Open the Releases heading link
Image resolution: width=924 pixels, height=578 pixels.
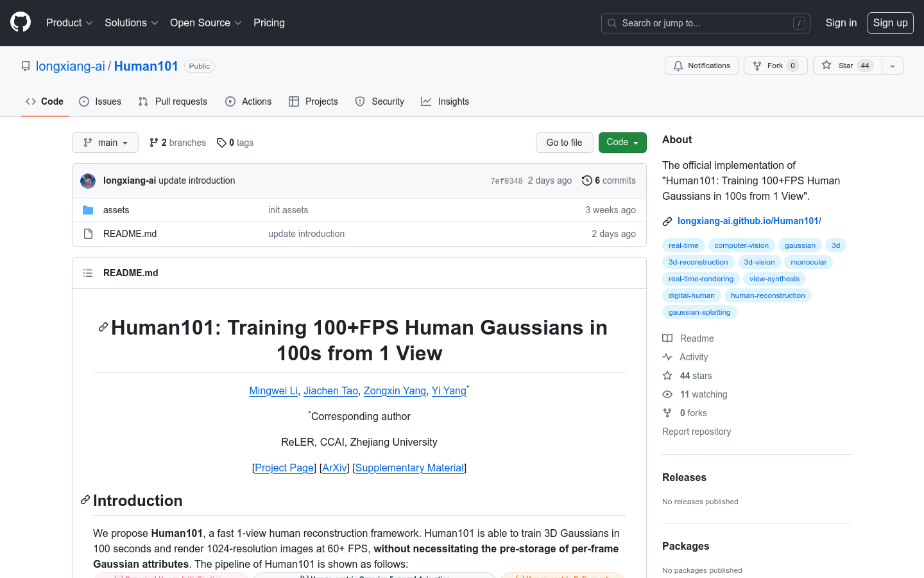(x=684, y=477)
